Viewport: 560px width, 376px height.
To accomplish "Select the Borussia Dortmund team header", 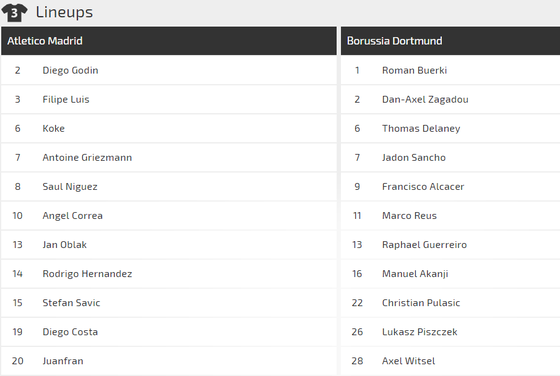I will 450,41.
